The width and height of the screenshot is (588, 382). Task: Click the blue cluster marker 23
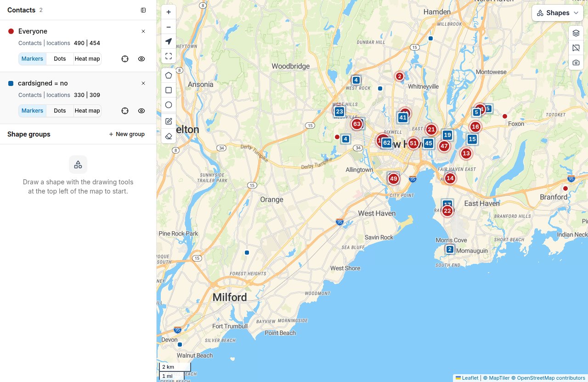[339, 112]
